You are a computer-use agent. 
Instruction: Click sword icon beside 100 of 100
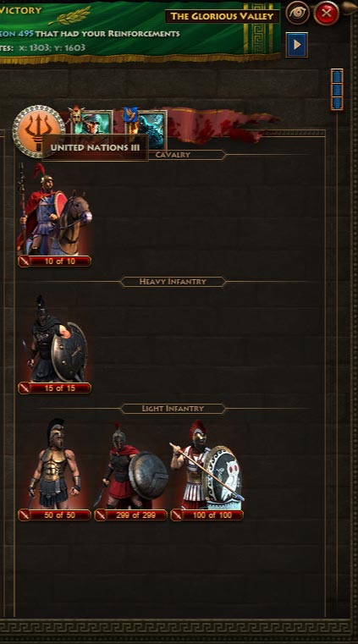coord(177,515)
